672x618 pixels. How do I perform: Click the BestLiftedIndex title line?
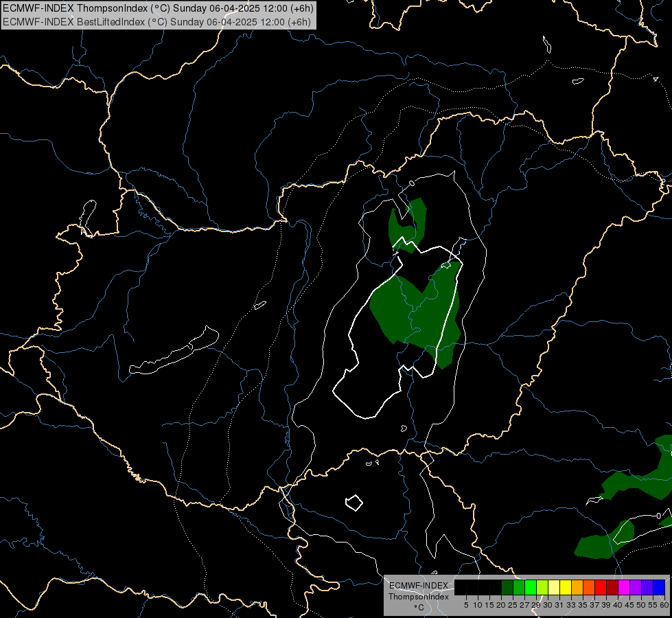157,22
